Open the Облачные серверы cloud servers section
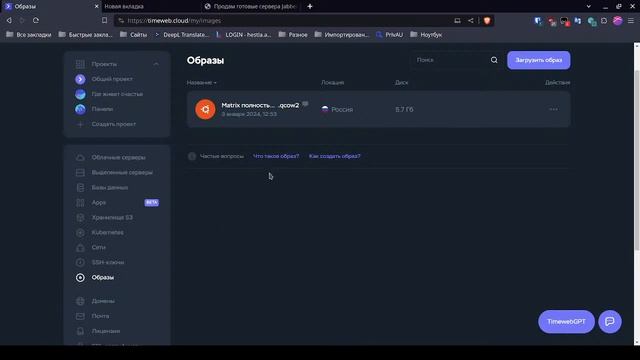Viewport: 640px width, 360px height. 118,158
